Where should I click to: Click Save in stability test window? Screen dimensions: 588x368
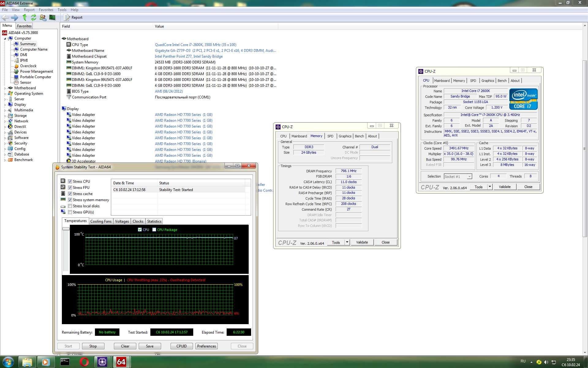tap(150, 346)
